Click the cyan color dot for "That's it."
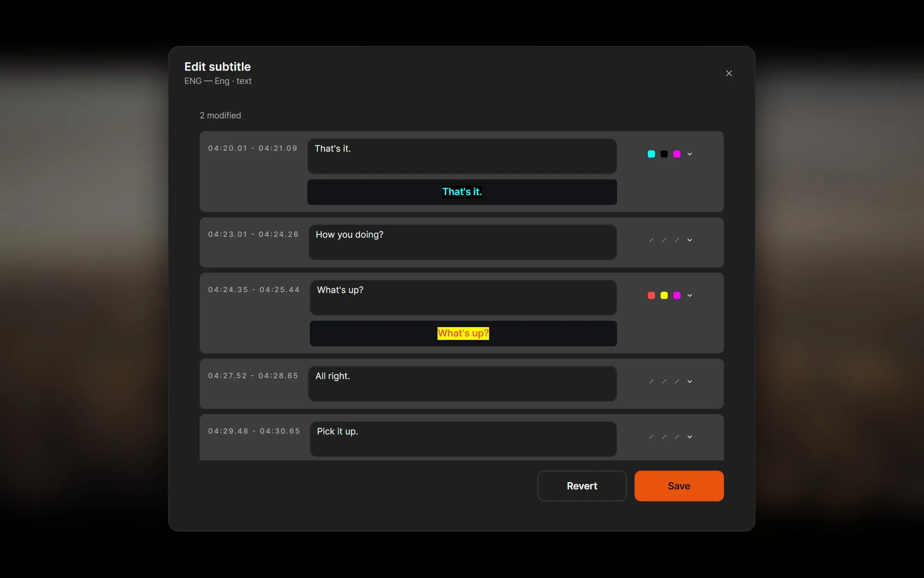This screenshot has width=924, height=578. pos(651,154)
